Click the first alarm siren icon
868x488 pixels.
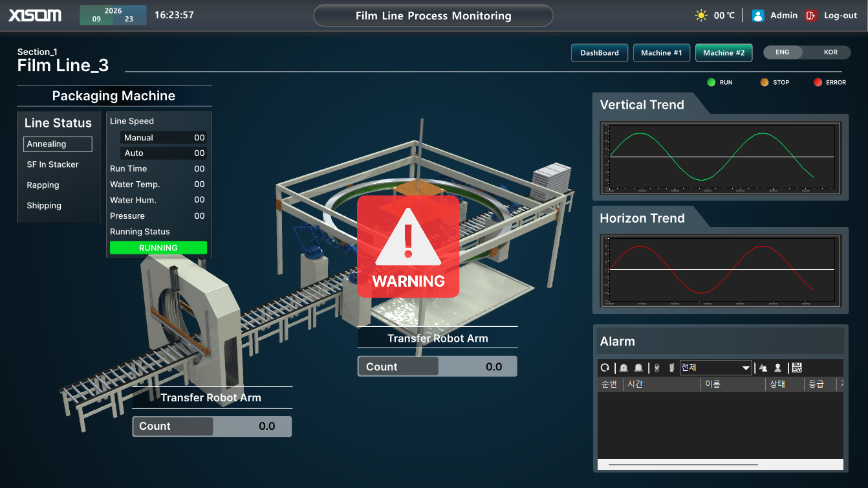coord(624,368)
